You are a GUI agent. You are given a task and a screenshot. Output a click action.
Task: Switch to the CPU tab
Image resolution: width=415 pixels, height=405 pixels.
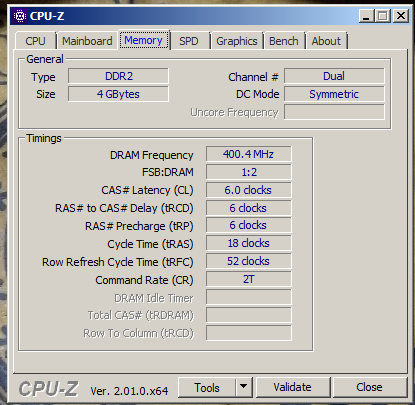(36, 41)
